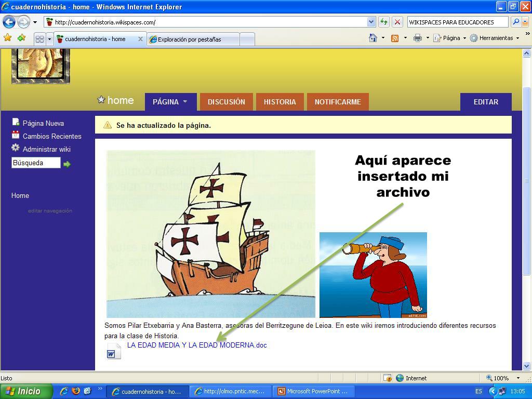The image size is (532, 399).
Task: Go back with the browser Back arrow
Action: coord(9,22)
